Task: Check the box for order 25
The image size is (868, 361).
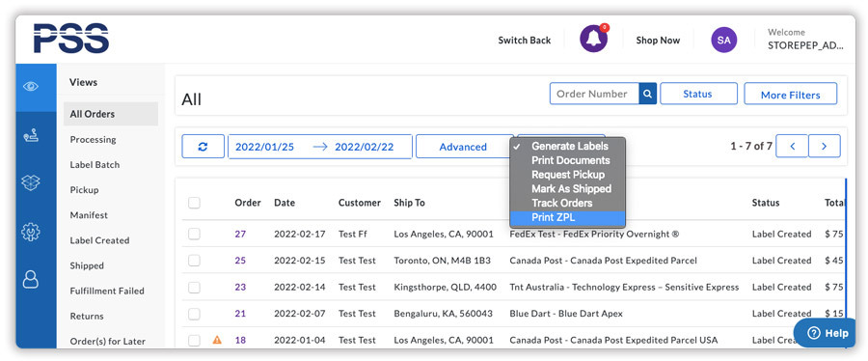Action: point(194,261)
